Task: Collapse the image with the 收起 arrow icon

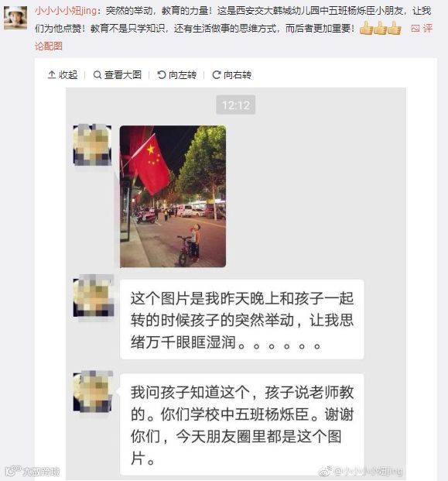Action: click(x=52, y=74)
